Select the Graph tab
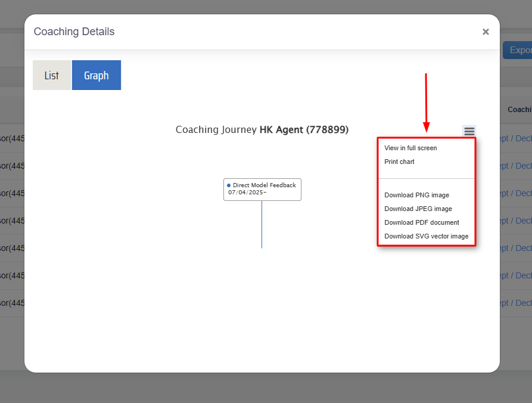Image resolution: width=532 pixels, height=403 pixels. 97,75
